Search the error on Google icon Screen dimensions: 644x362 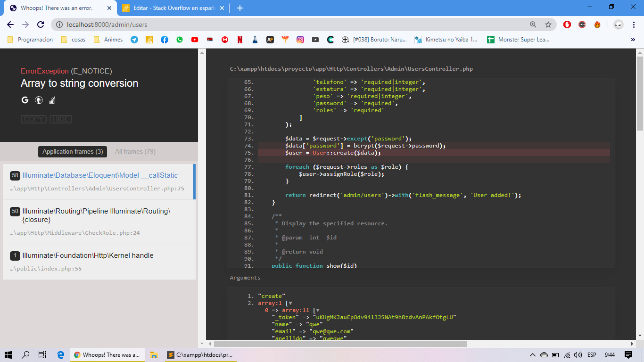25,100
